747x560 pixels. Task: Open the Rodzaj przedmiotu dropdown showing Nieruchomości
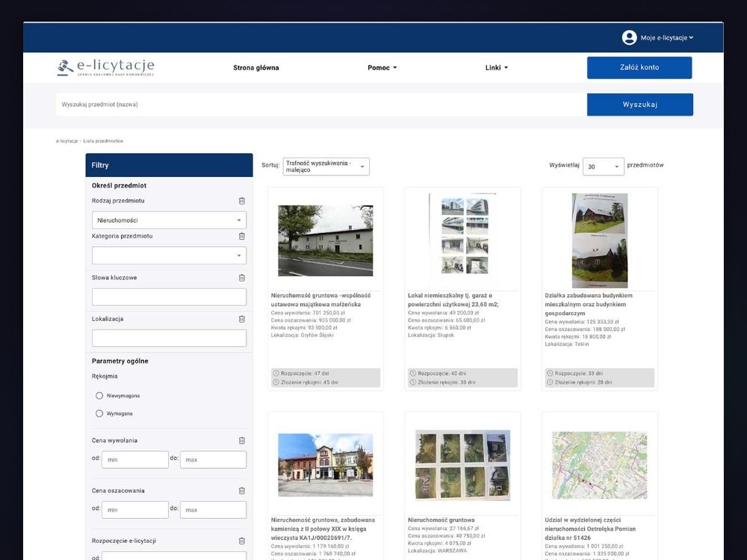pos(169,220)
